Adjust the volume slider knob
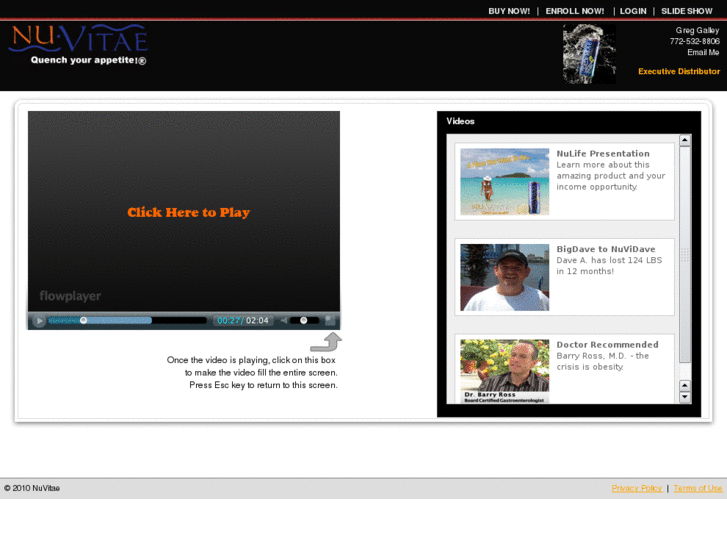This screenshot has width=727, height=545. [304, 320]
